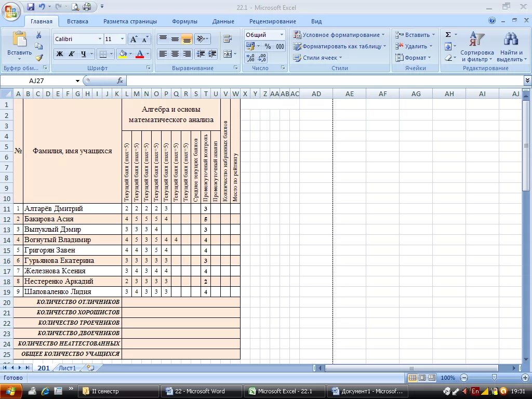Open the Рецензирование tab

pyautogui.click(x=272, y=21)
